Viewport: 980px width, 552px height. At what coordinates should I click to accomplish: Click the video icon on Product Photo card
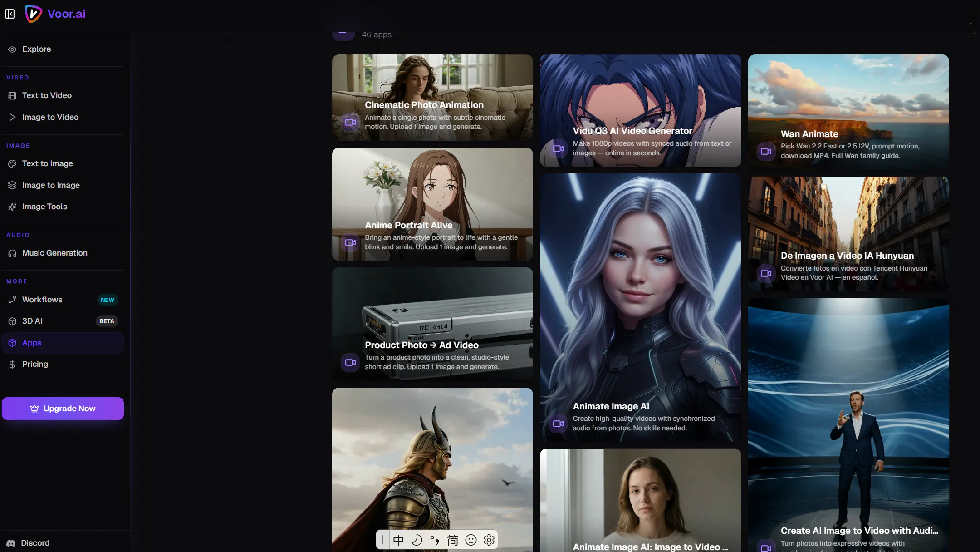click(x=350, y=362)
